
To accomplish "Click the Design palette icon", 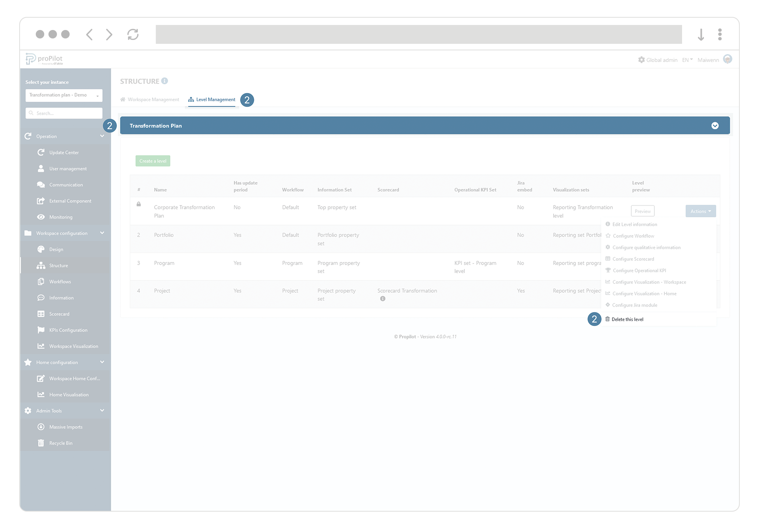I will (x=41, y=249).
